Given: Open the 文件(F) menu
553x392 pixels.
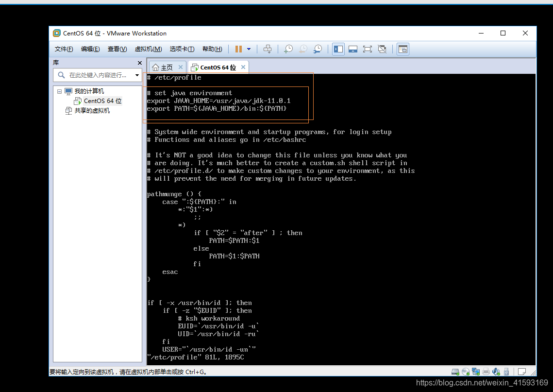Looking at the screenshot, I should (x=64, y=49).
